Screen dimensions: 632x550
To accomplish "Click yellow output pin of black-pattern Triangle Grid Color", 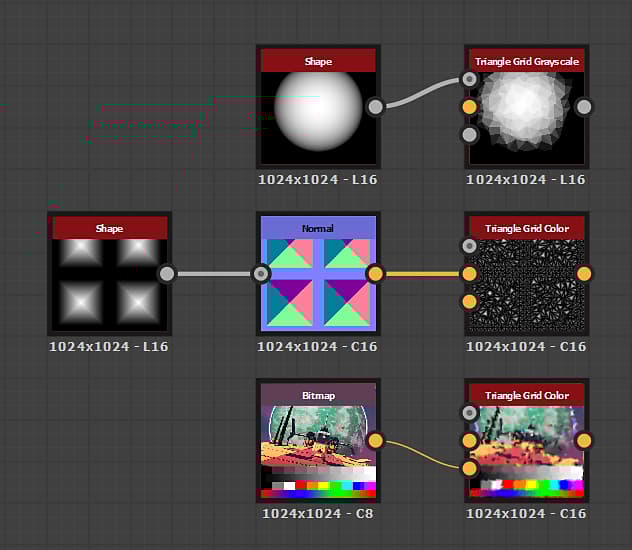I will click(x=584, y=274).
